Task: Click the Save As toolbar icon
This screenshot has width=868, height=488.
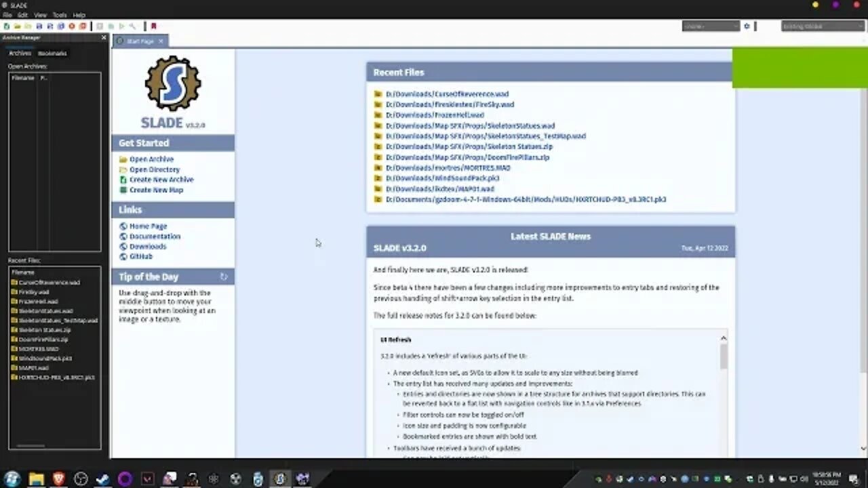Action: point(50,26)
